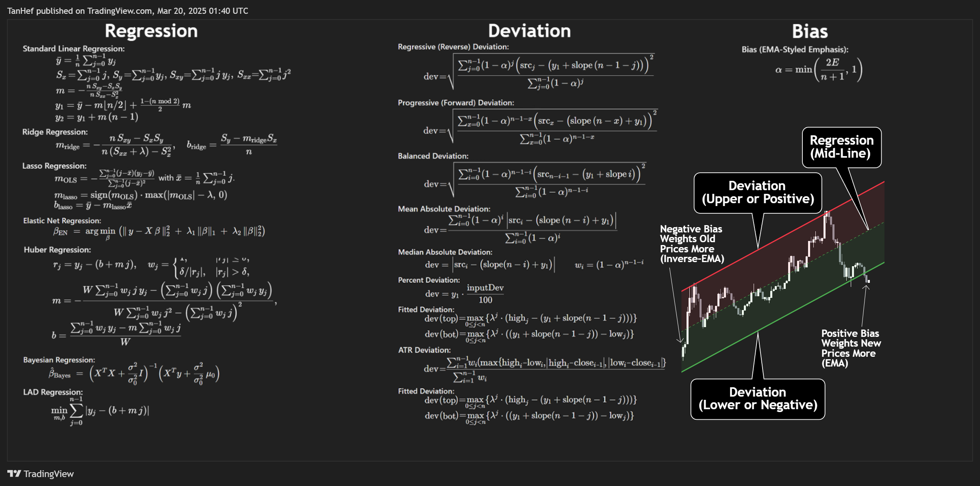Click the 'Balanced Deviation:' label

(x=433, y=156)
